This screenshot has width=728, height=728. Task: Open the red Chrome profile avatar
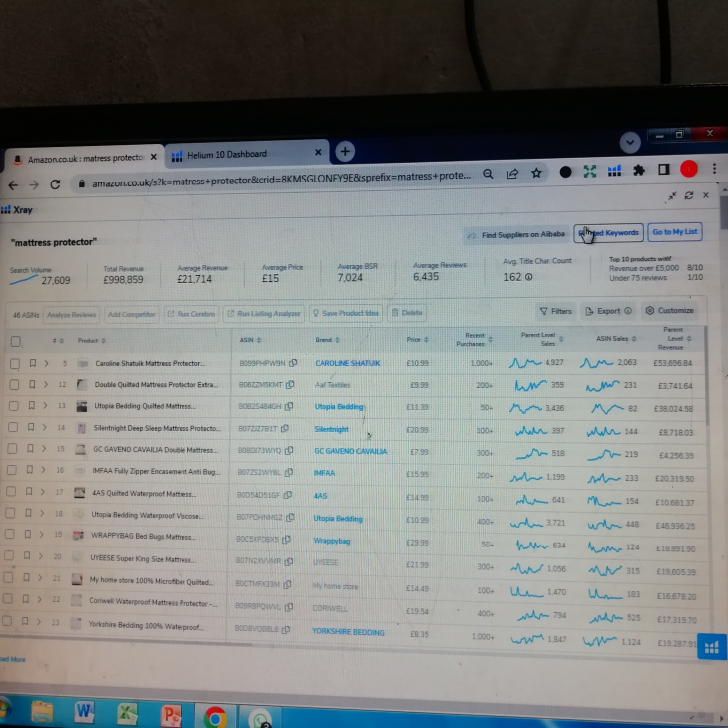pos(689,169)
